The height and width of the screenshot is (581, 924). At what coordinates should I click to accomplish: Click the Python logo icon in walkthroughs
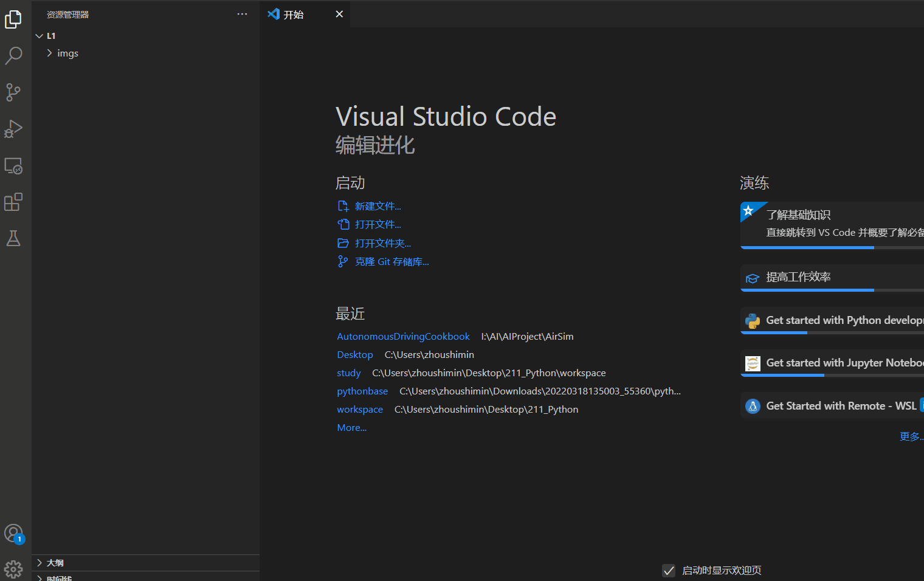pyautogui.click(x=753, y=321)
